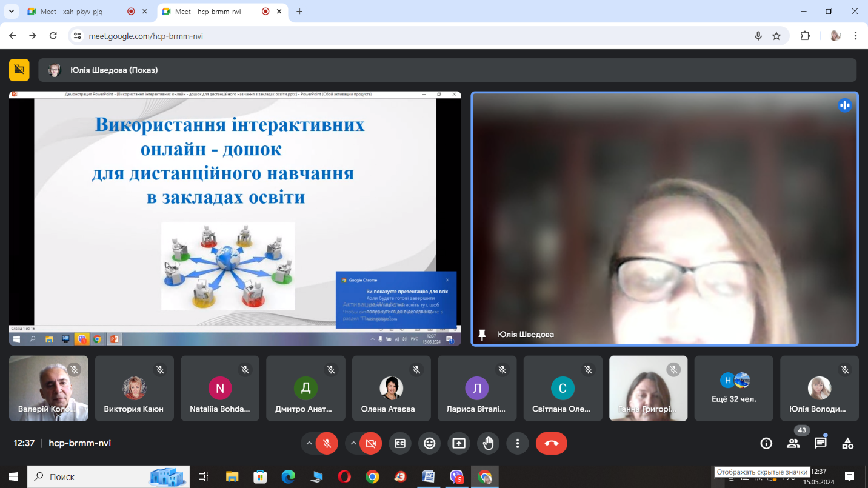This screenshot has width=868, height=488.
Task: Reload the Meet page
Action: click(x=53, y=36)
